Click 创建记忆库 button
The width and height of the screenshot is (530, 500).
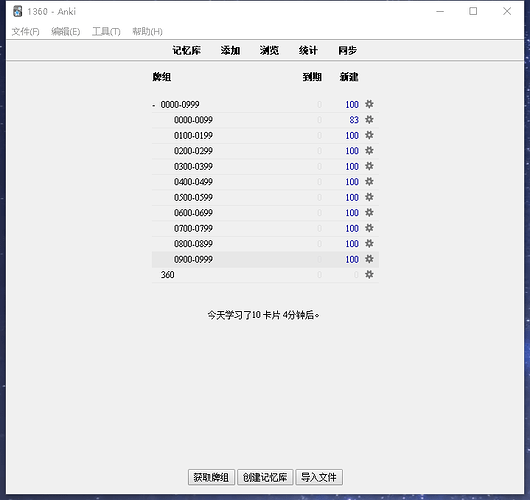(265, 477)
